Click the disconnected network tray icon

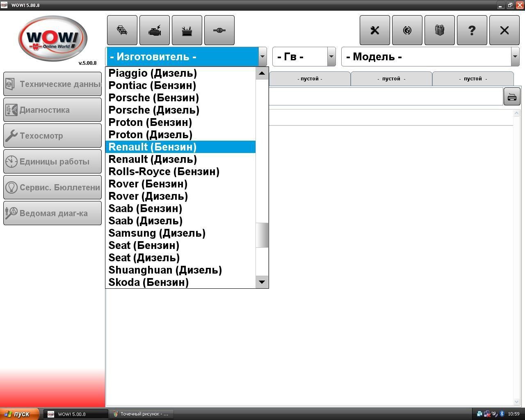point(487,414)
